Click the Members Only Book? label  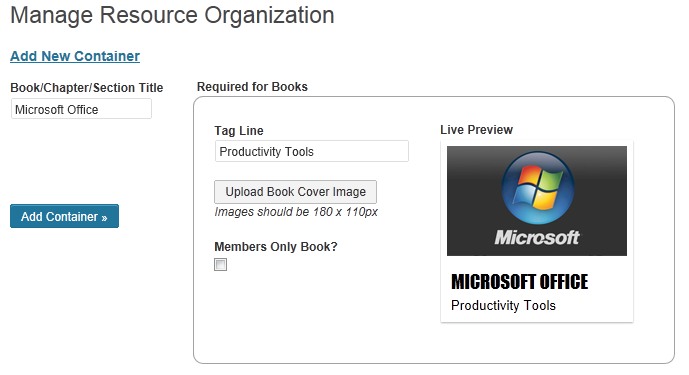pyautogui.click(x=276, y=247)
